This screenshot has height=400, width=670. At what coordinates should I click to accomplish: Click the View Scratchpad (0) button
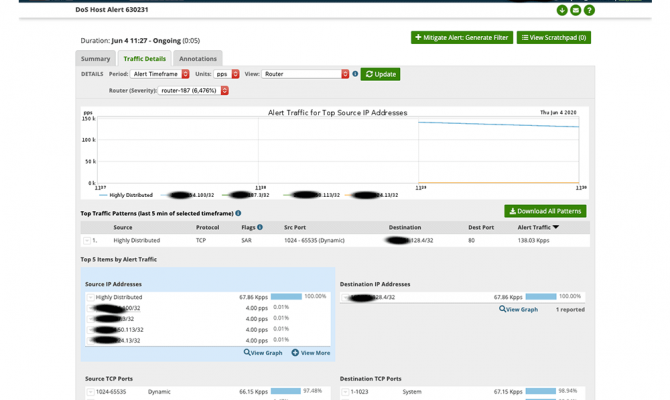pos(554,38)
